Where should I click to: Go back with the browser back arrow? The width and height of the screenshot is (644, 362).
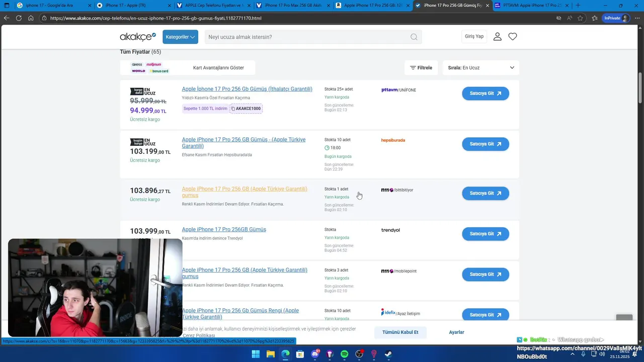[7, 18]
